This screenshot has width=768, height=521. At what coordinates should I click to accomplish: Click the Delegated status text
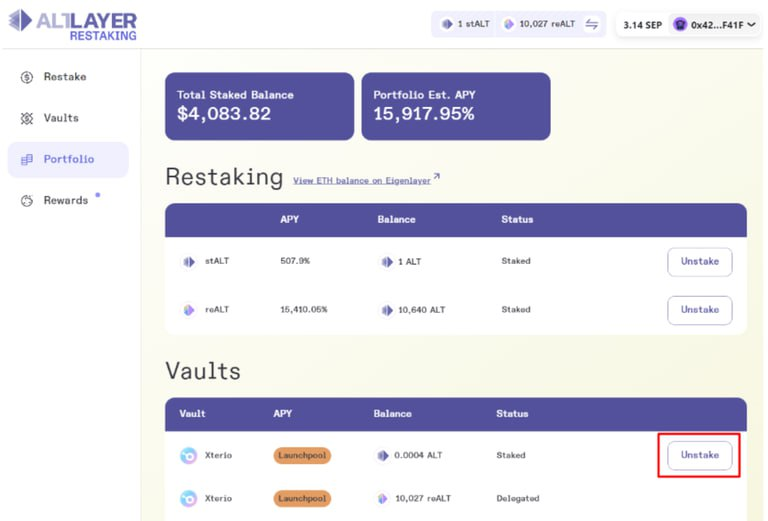tap(518, 498)
